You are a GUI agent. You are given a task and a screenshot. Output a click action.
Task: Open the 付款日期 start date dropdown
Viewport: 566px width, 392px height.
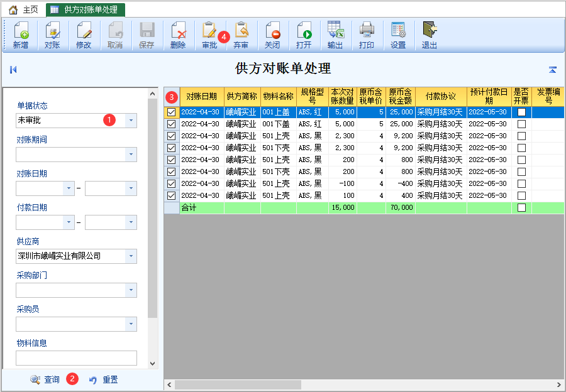[x=69, y=222]
